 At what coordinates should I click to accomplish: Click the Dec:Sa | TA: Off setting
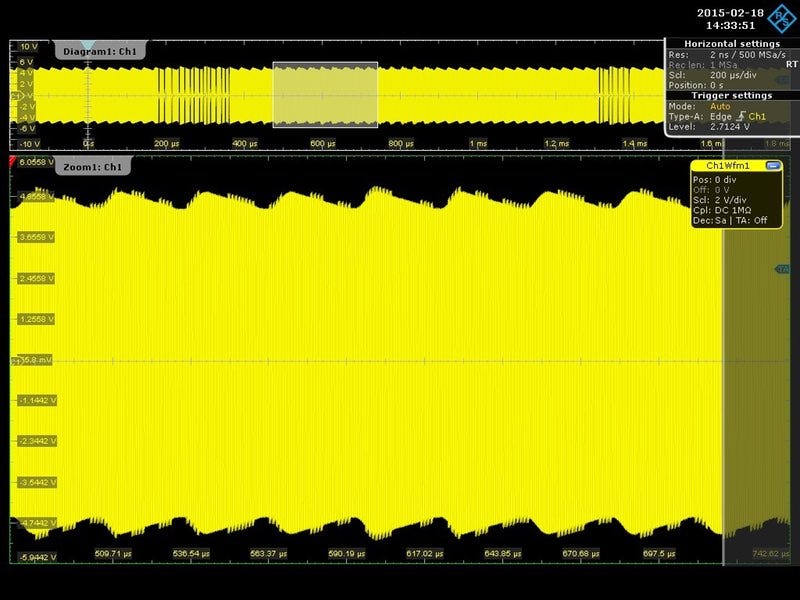point(730,220)
